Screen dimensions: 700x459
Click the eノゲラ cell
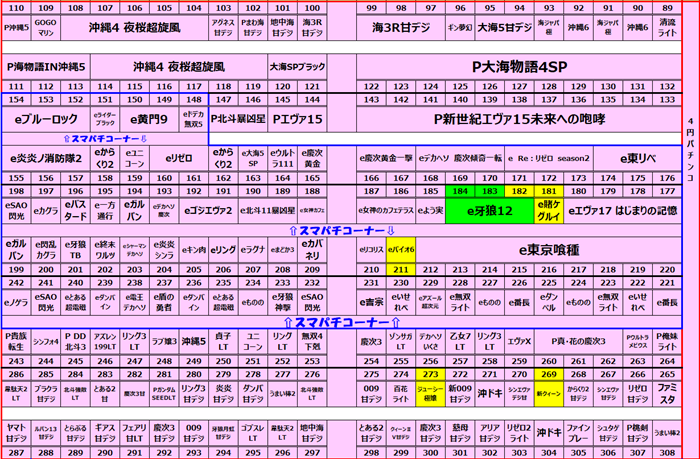coord(17,302)
